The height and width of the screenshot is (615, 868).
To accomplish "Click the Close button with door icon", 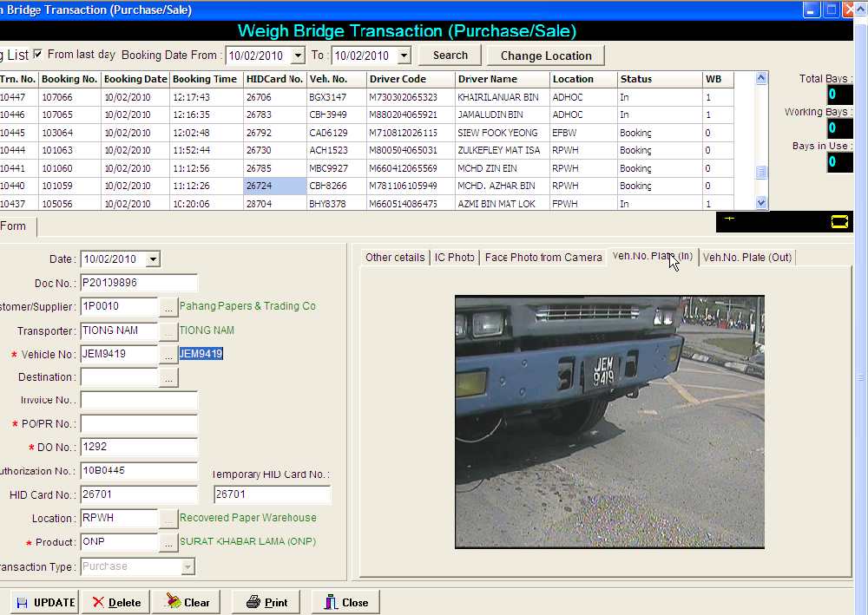I will pos(345,602).
